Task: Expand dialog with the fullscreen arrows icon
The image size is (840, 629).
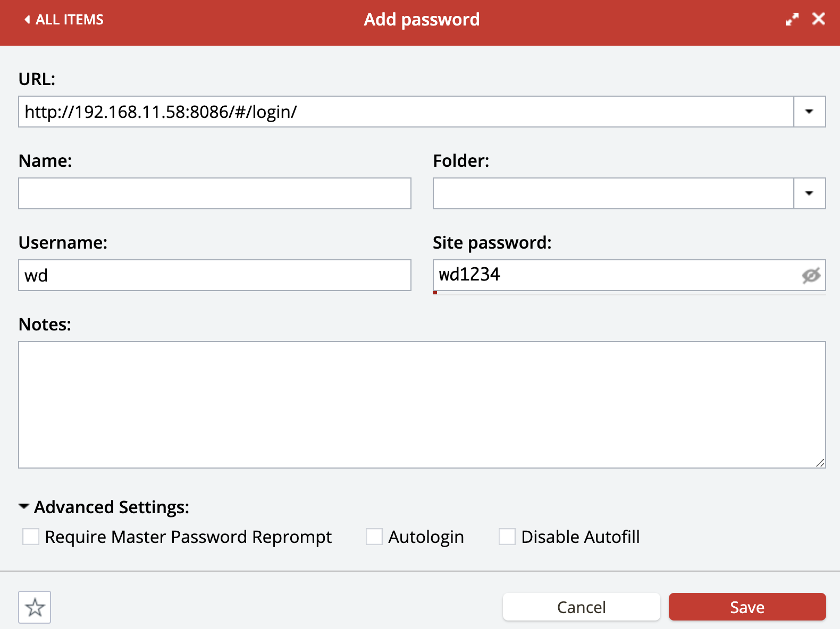Action: [x=792, y=20]
